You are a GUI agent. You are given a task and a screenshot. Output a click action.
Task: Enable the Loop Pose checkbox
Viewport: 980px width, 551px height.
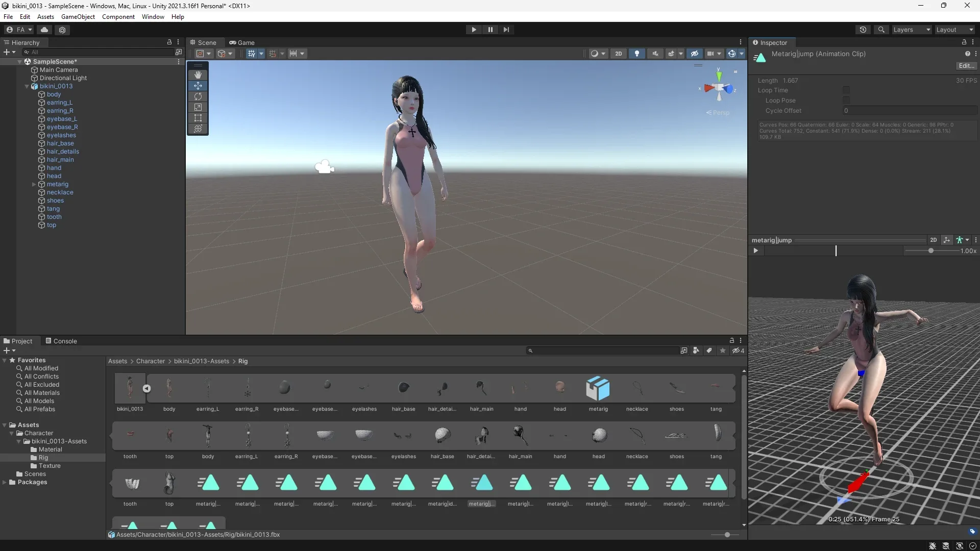[846, 100]
